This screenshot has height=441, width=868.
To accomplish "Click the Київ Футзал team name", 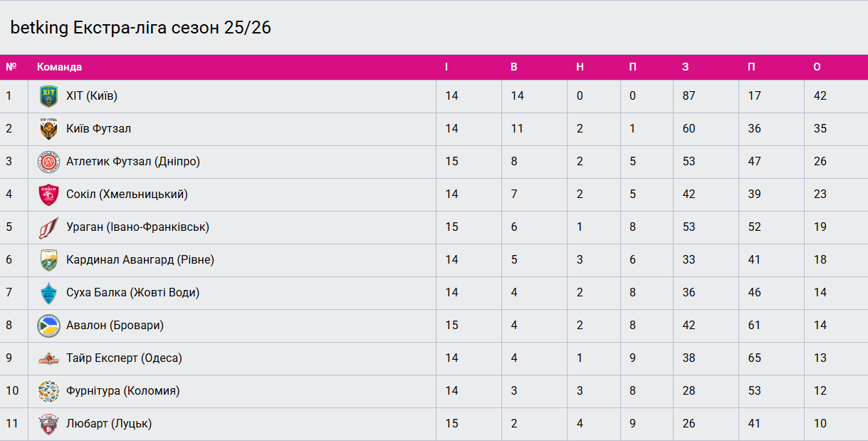I will coord(98,128).
